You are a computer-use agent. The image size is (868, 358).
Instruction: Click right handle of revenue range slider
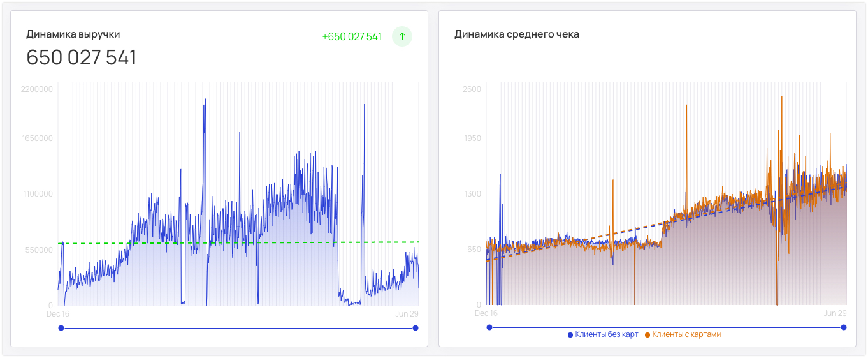coord(416,328)
